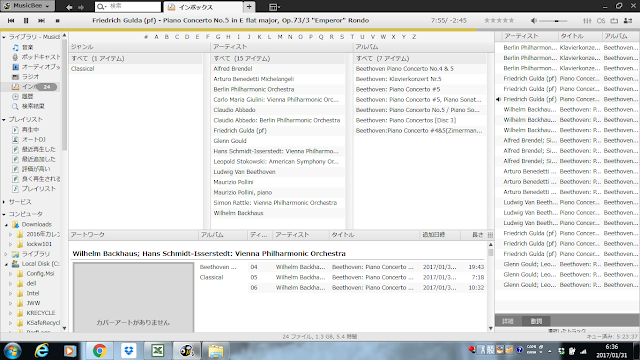Skip to the previous track

pyautogui.click(x=11, y=20)
